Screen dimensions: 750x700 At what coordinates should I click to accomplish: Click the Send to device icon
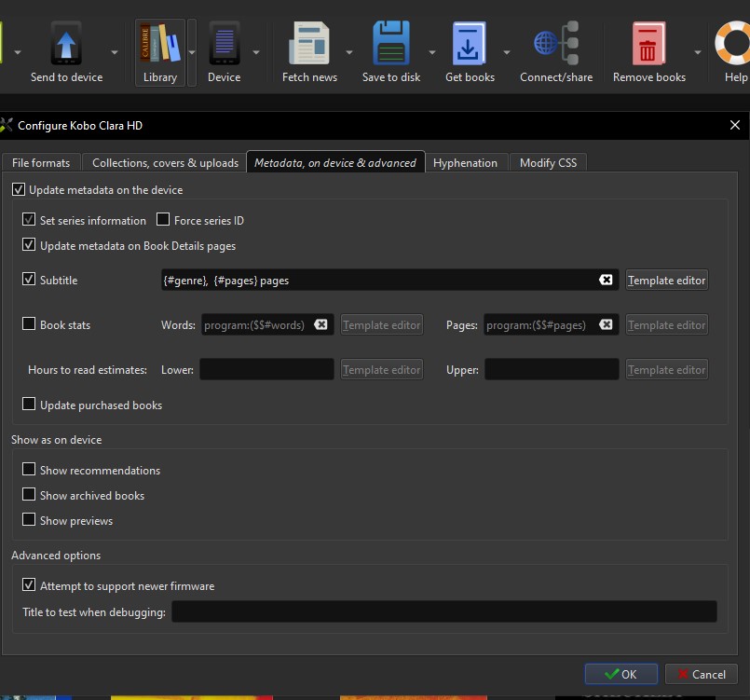pos(66,45)
